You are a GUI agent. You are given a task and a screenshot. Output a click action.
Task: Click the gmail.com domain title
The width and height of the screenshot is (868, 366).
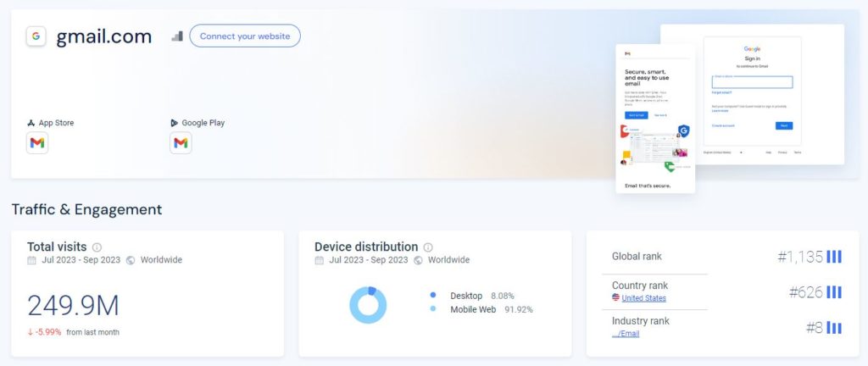coord(104,36)
